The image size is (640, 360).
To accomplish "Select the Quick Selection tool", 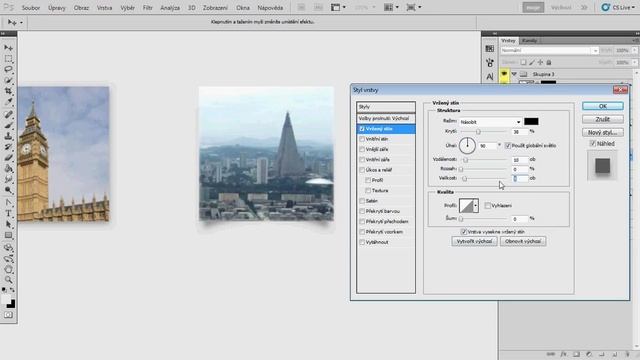I will [8, 80].
